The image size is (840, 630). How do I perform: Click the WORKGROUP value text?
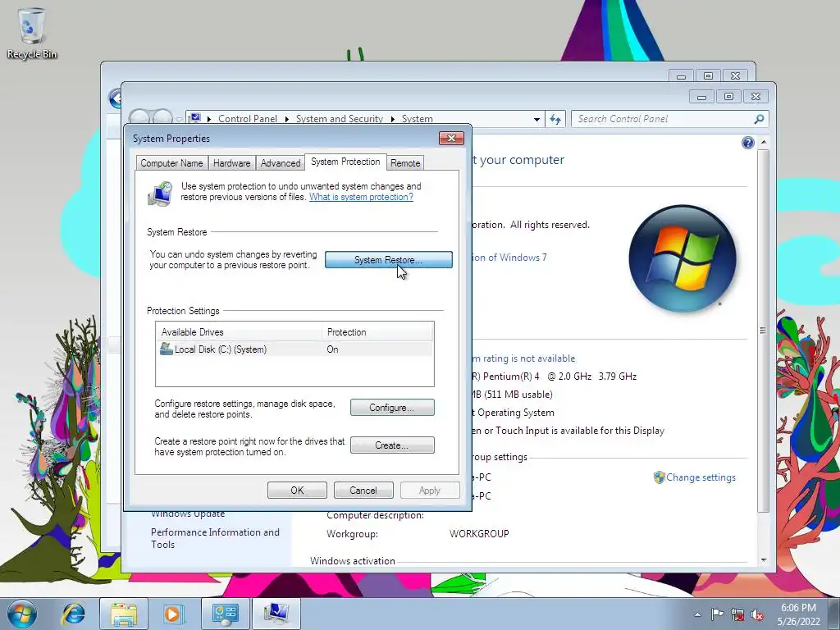pyautogui.click(x=479, y=533)
